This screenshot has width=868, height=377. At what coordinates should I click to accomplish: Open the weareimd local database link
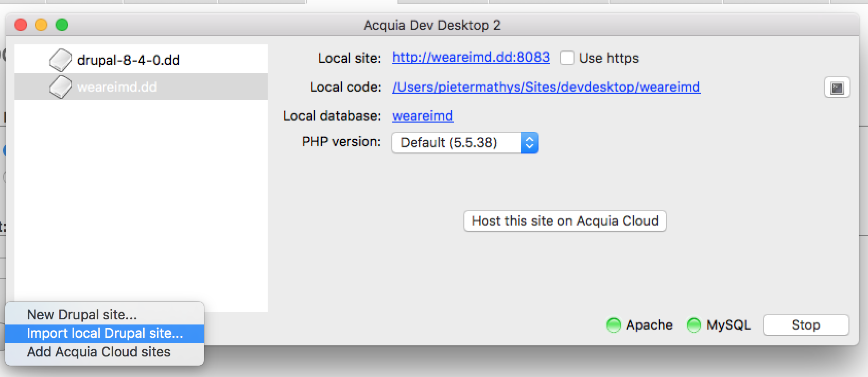pos(423,116)
